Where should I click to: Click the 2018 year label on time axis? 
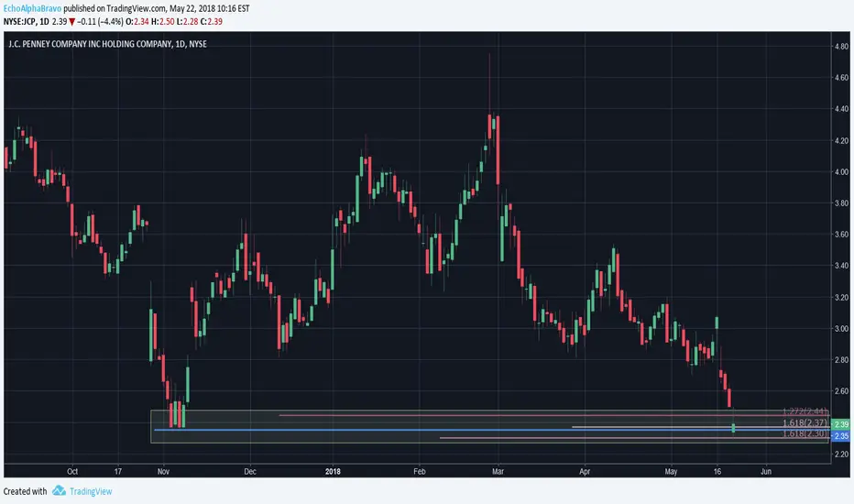(333, 471)
